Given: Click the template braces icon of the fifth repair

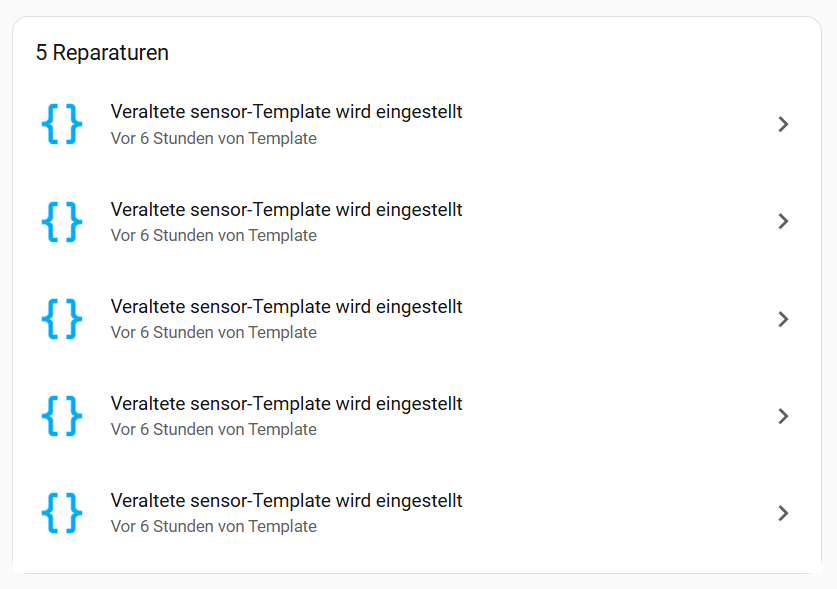Looking at the screenshot, I should tap(61, 512).
